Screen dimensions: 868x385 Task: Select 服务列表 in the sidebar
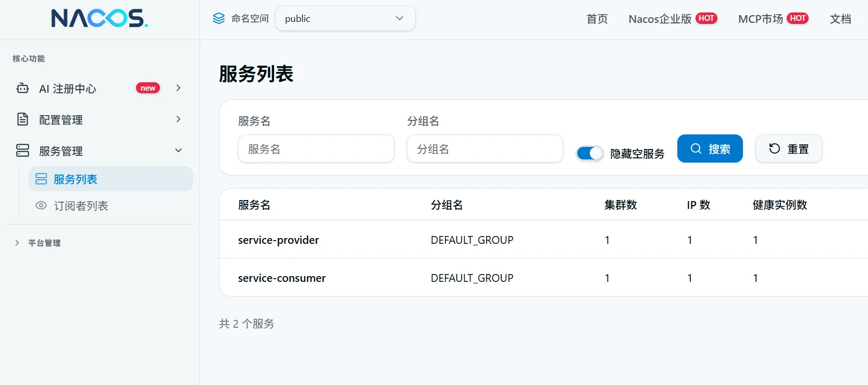(x=111, y=179)
